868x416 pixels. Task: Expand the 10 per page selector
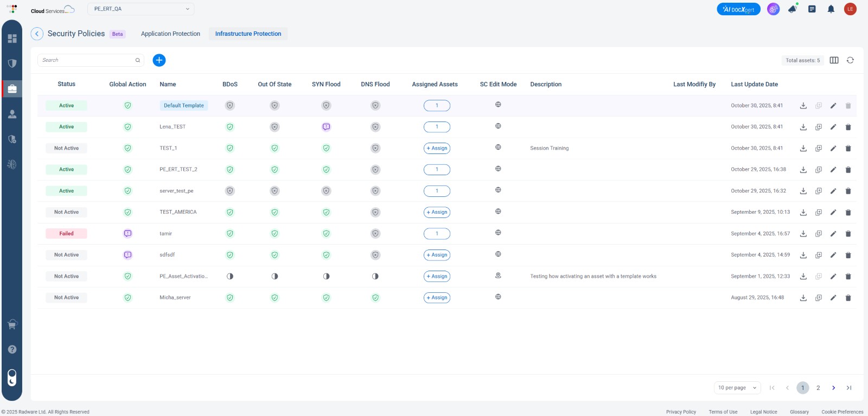tap(737, 388)
